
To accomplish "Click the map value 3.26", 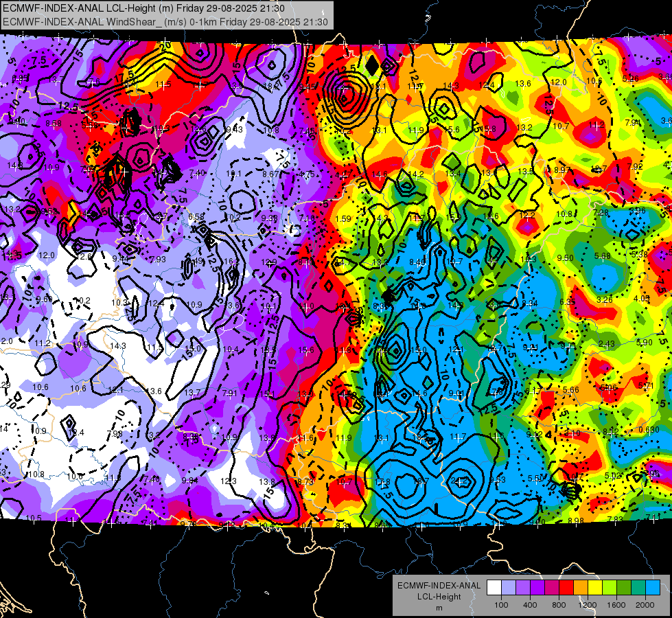I will pos(604,299).
